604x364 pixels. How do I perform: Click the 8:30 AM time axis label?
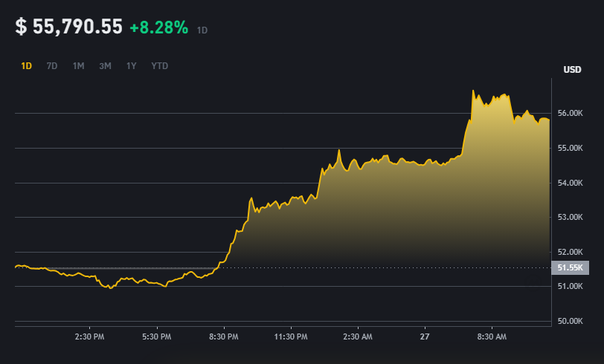(x=492, y=337)
